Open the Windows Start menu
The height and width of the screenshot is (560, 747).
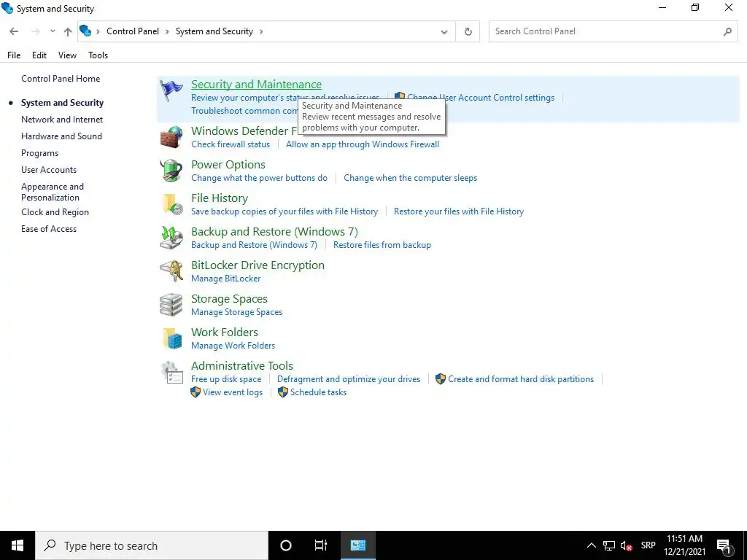pos(18,545)
